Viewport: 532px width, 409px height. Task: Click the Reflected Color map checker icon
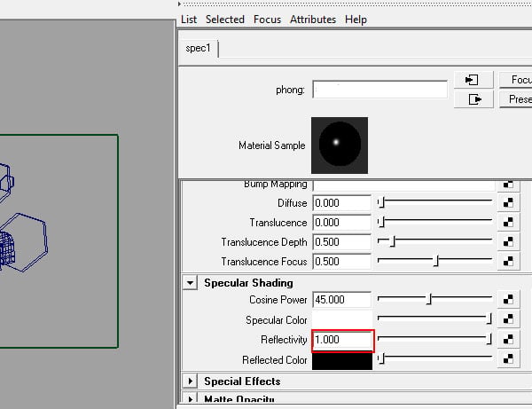click(508, 359)
